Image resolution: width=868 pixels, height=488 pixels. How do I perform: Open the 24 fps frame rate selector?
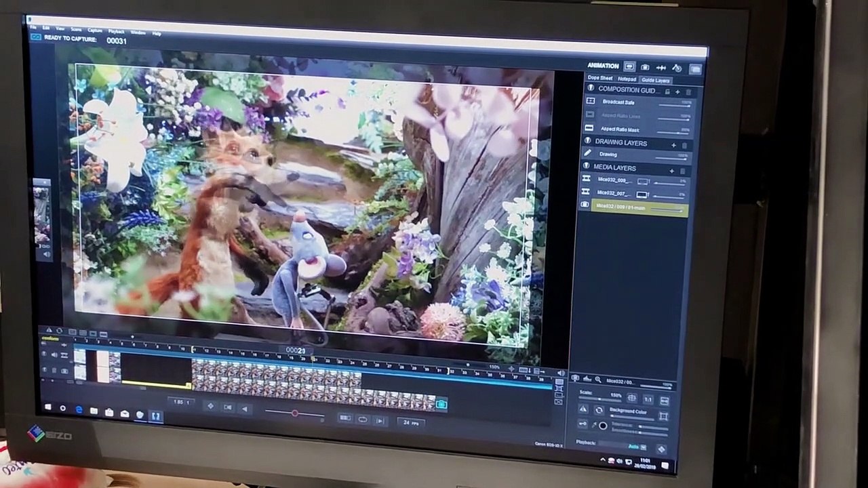410,422
